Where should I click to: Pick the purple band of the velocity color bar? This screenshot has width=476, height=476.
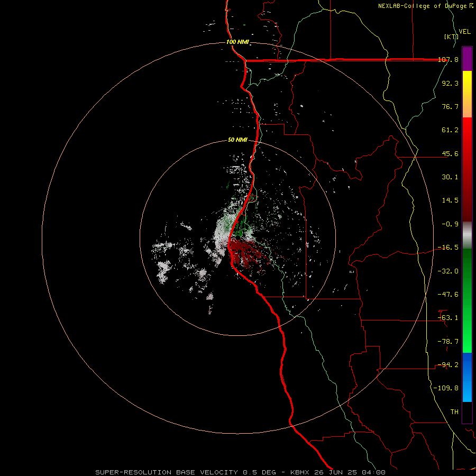pyautogui.click(x=467, y=59)
